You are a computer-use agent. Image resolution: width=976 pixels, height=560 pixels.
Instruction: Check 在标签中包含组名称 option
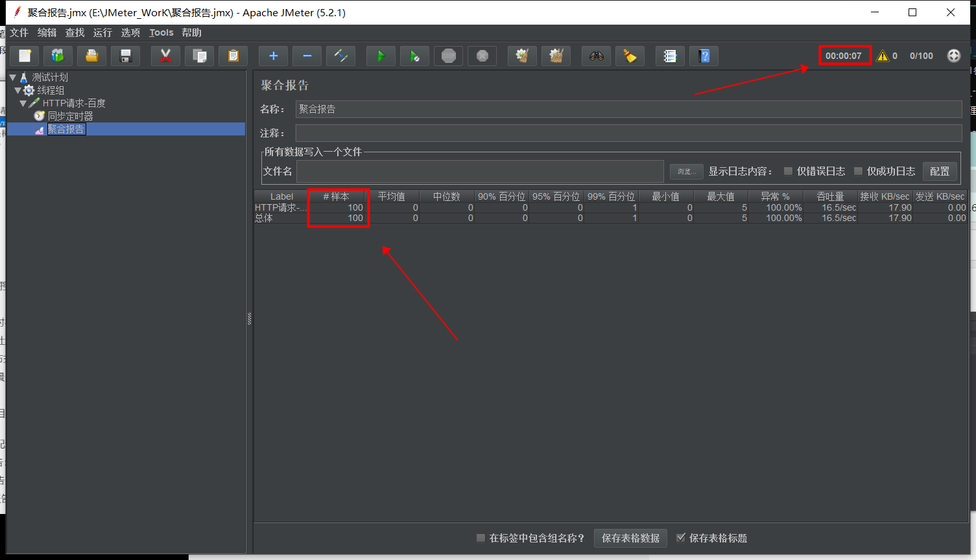[481, 538]
